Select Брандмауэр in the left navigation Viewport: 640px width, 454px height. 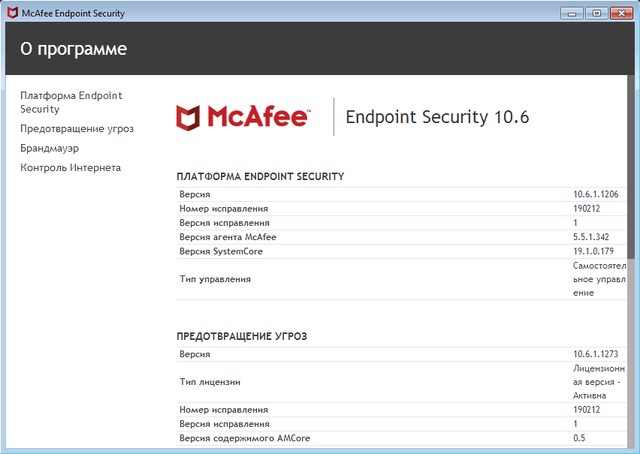tap(50, 148)
